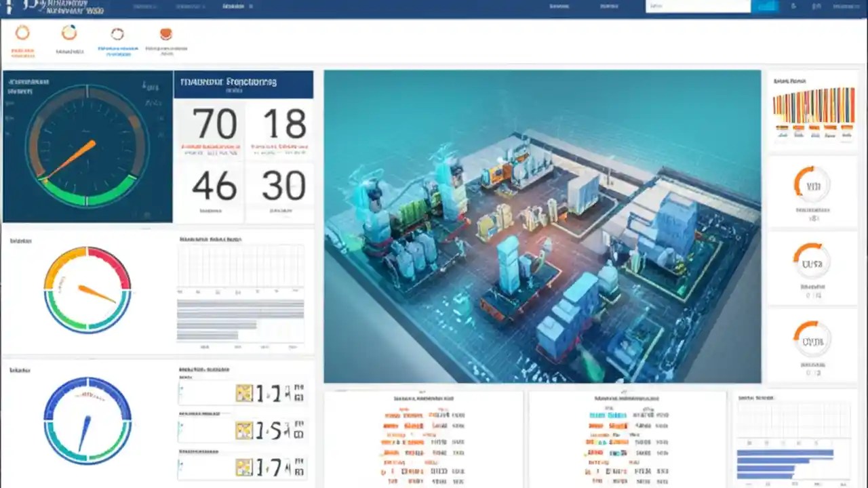Open the blue link under the third quick-access icon
The width and height of the screenshot is (868, 488).
point(117,52)
